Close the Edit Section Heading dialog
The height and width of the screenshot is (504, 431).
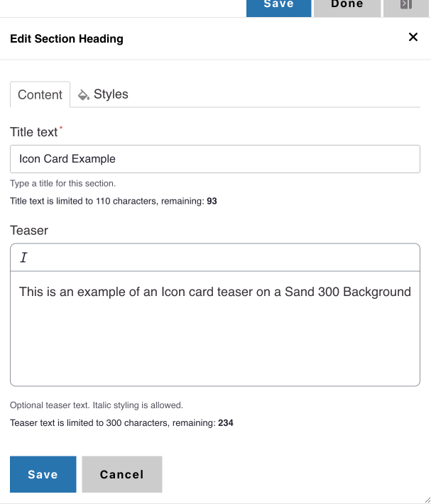(413, 38)
